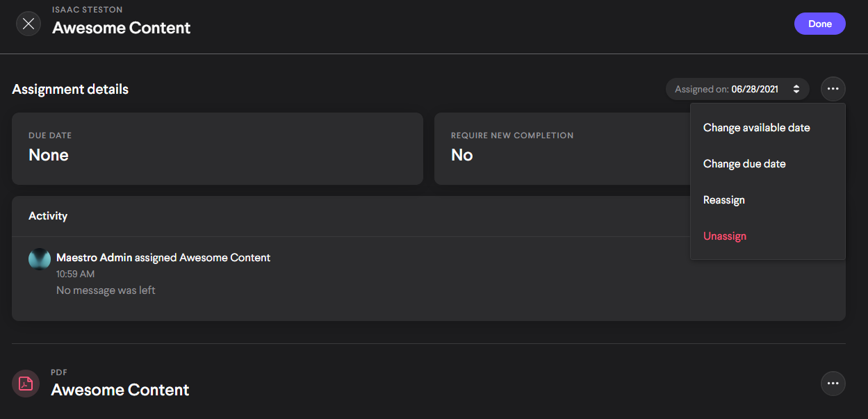This screenshot has height=419, width=868.
Task: Select Reassign in the options menu
Action: point(723,200)
